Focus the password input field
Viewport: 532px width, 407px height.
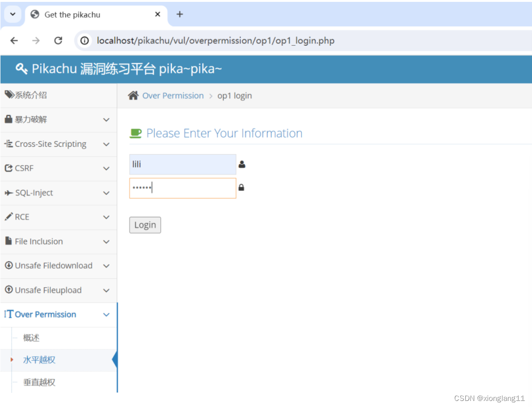tap(183, 188)
